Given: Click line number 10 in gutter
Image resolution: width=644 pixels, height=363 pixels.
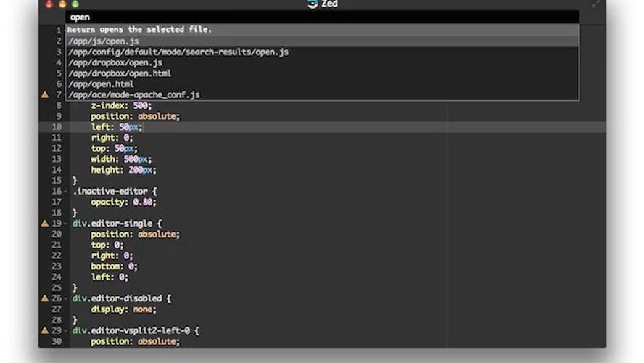Looking at the screenshot, I should click(x=57, y=127).
